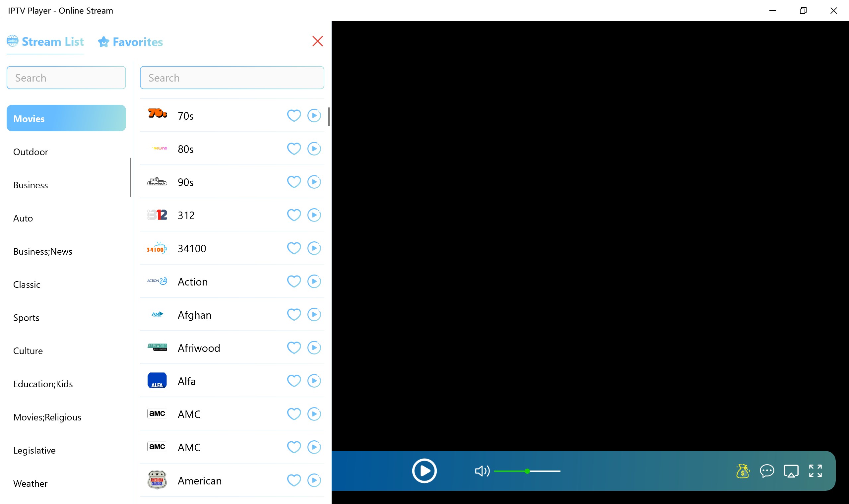Select the Sports category
Viewport: 849px width, 504px height.
click(x=26, y=318)
